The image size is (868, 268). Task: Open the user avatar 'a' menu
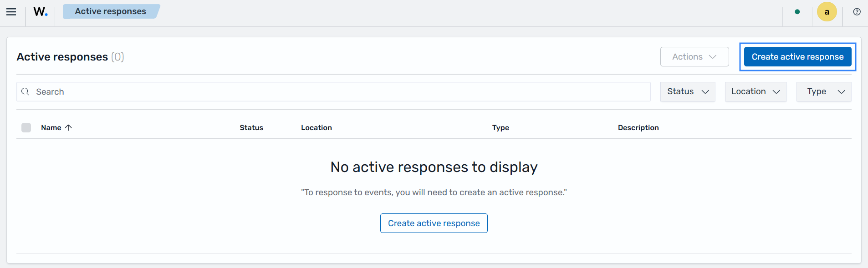[827, 12]
